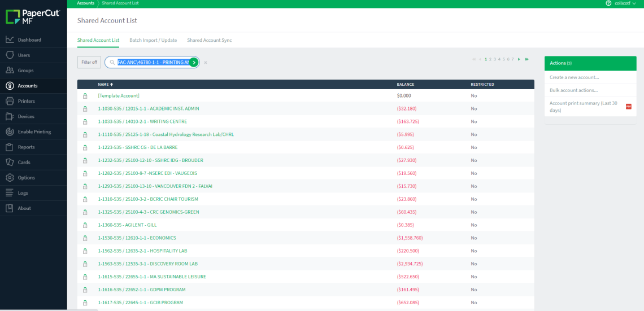Open GDPM PROGRAM account

point(142,290)
